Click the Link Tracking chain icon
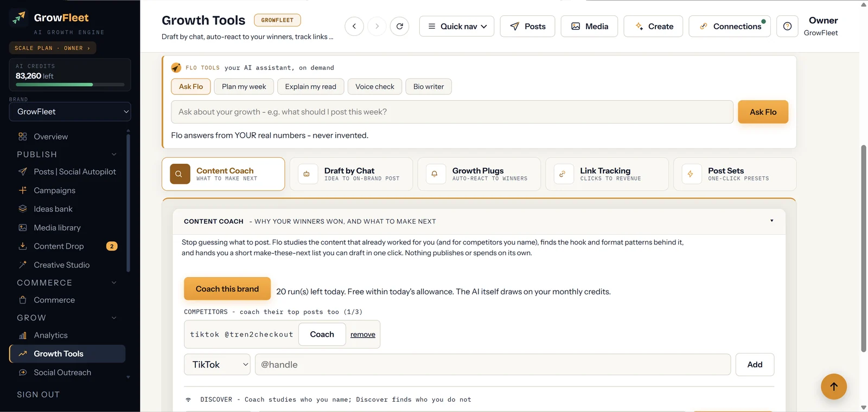The height and width of the screenshot is (412, 868). [x=564, y=174]
